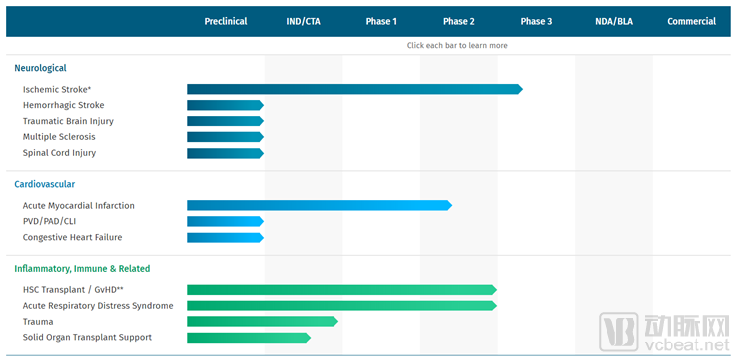Open the Congestive Heart Failure bar

coord(226,237)
